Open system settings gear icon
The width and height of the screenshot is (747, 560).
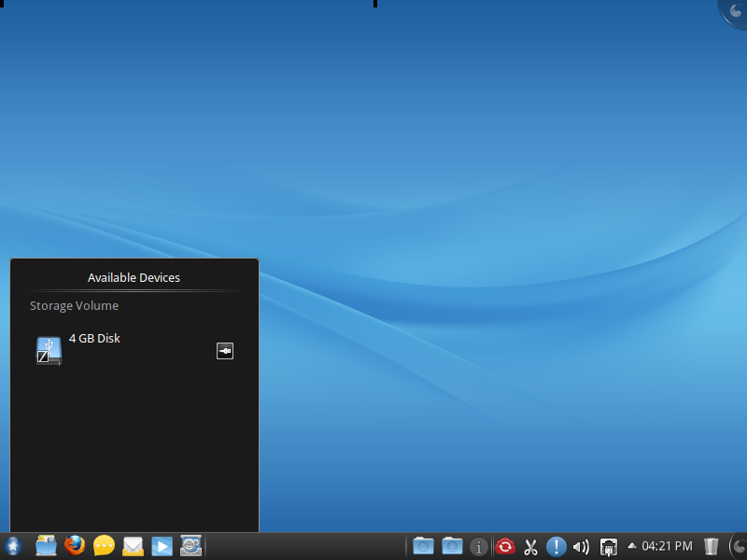[190, 546]
